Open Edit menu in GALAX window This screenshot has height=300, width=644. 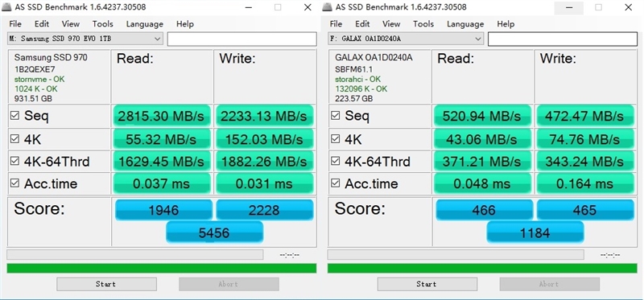click(362, 24)
